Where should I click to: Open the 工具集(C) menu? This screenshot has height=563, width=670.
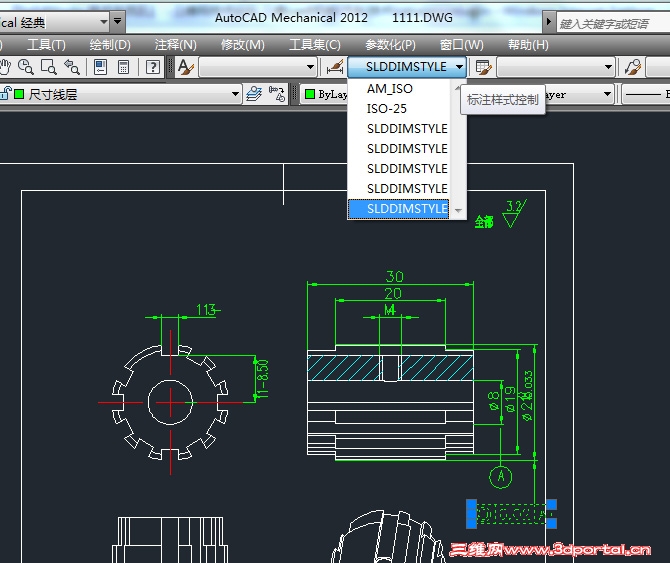[314, 44]
